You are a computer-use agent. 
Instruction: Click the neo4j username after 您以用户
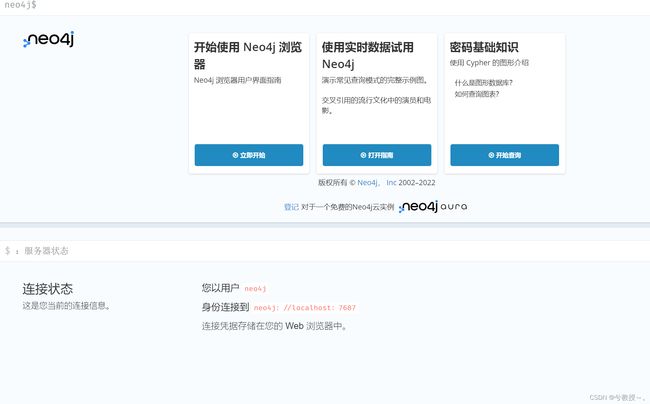[255, 288]
